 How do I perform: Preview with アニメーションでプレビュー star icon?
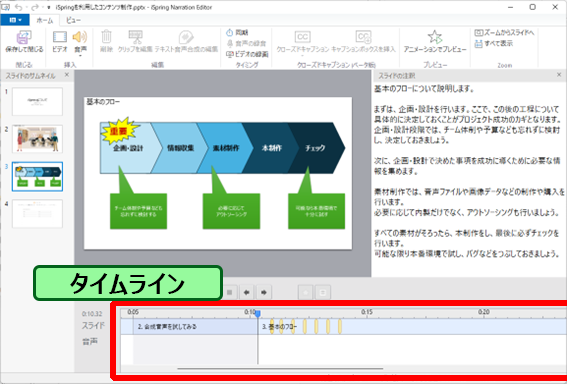click(435, 42)
